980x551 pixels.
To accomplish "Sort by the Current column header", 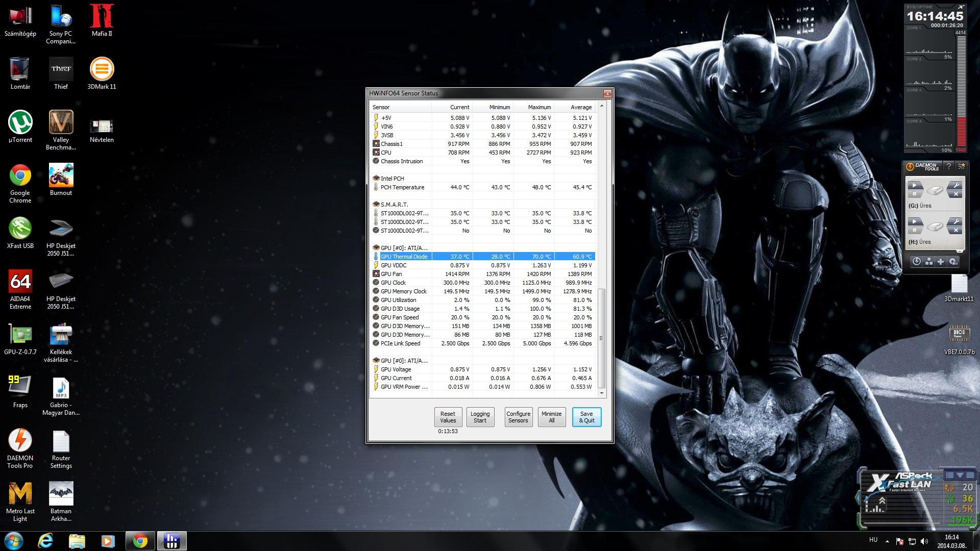I will point(452,107).
